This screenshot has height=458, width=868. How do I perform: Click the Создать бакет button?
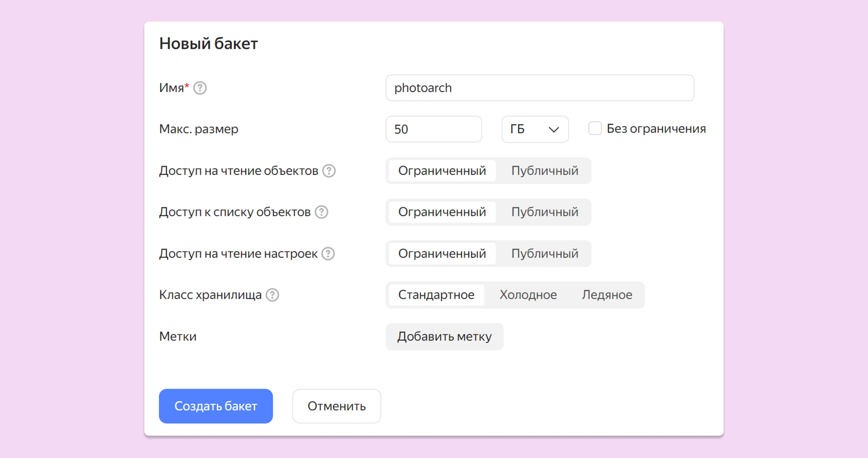click(216, 406)
